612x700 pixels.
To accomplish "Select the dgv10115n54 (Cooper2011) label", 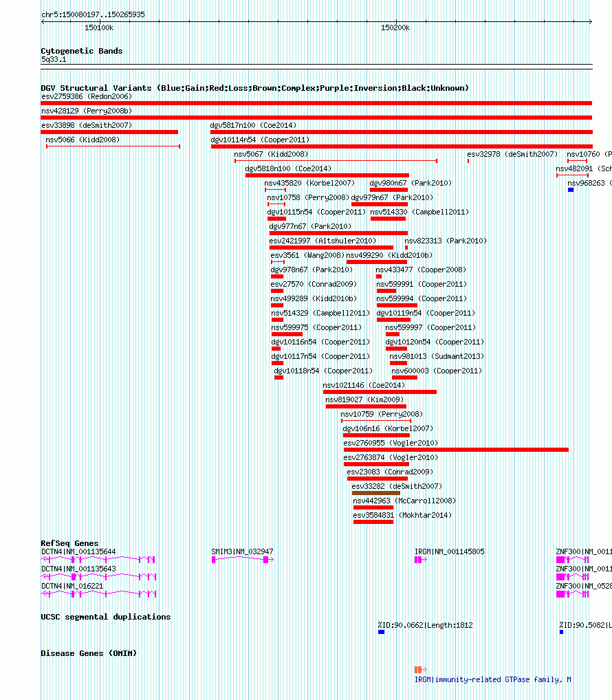I will pyautogui.click(x=316, y=212).
